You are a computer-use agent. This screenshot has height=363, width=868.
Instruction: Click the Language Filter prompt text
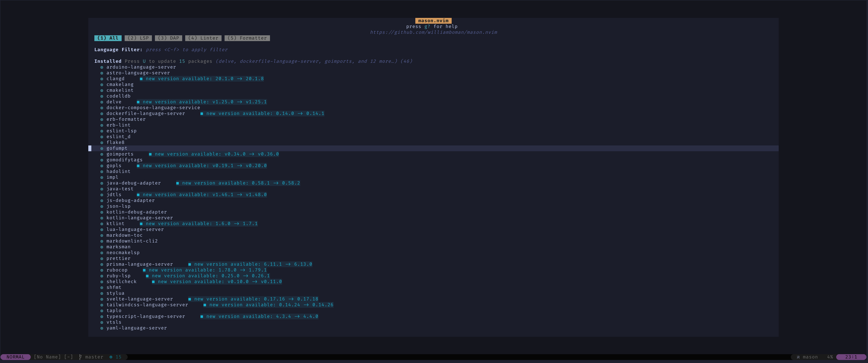point(187,50)
